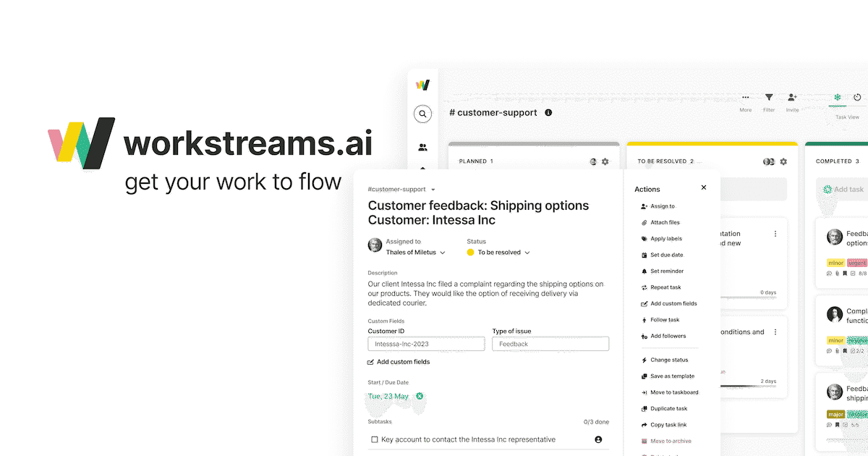Choose Set due date from Actions

(x=665, y=255)
